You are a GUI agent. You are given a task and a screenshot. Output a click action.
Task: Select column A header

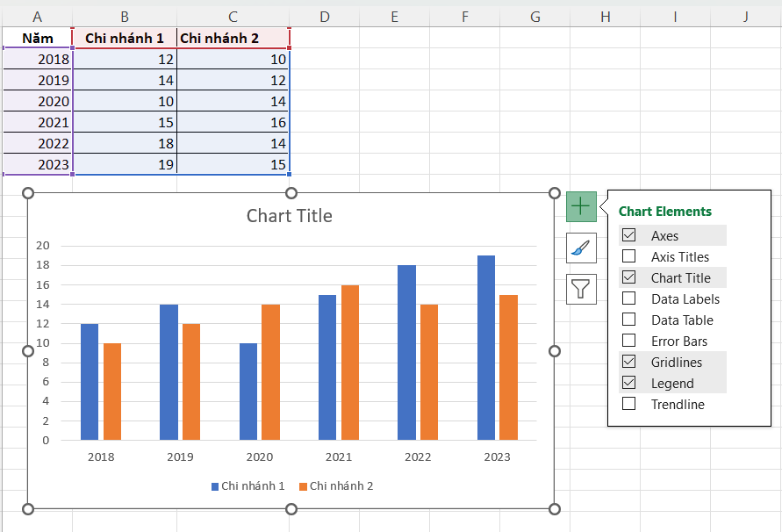[x=38, y=17]
